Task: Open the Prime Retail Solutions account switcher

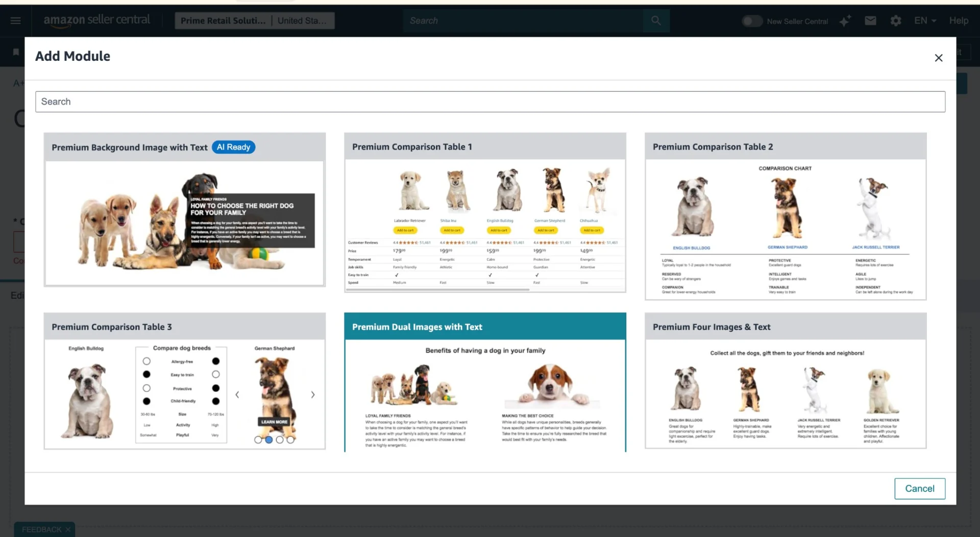Action: [254, 20]
